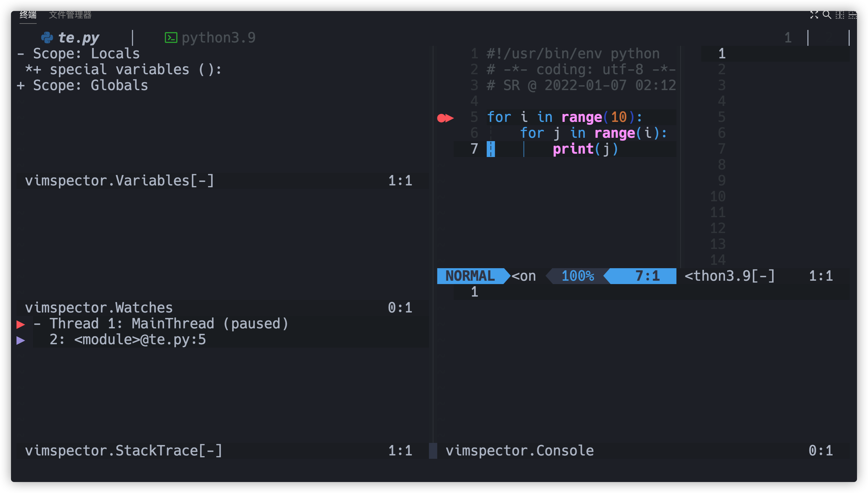Screen dimensions: 868x493
Task: Click the 0:1 position in Console status bar
Action: click(x=821, y=451)
